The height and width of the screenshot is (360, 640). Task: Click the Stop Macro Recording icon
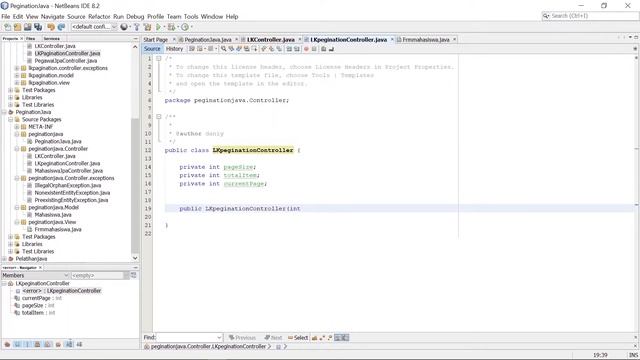tap(314, 49)
